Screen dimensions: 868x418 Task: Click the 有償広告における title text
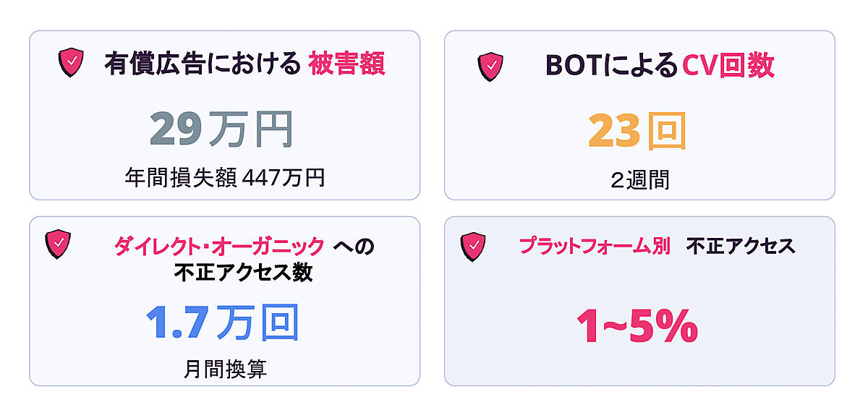click(x=202, y=65)
